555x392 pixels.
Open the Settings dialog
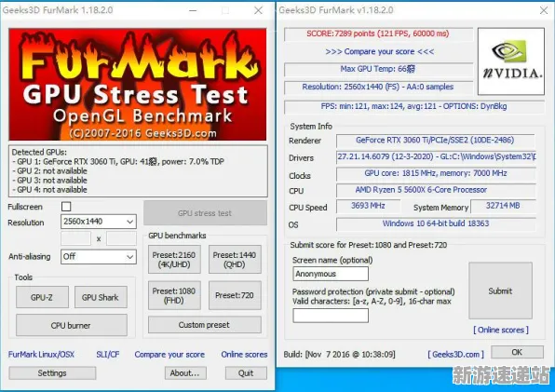pos(52,372)
